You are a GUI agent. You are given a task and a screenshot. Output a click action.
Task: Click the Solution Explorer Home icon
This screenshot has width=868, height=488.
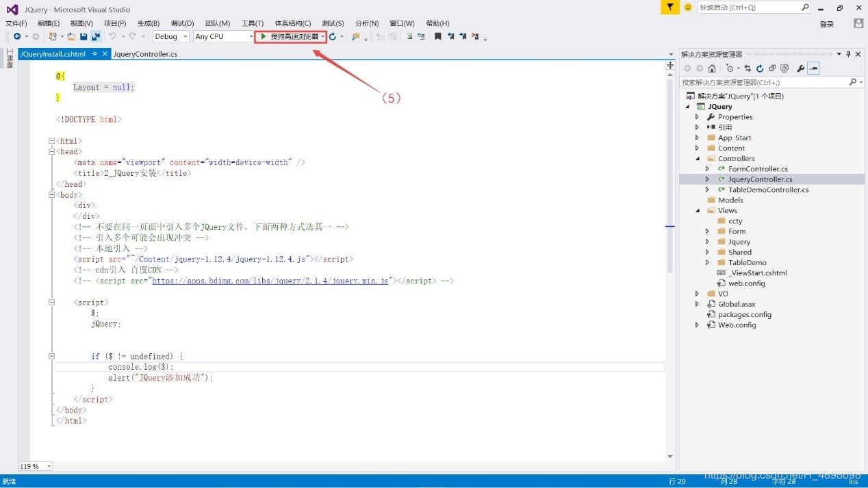pos(712,68)
